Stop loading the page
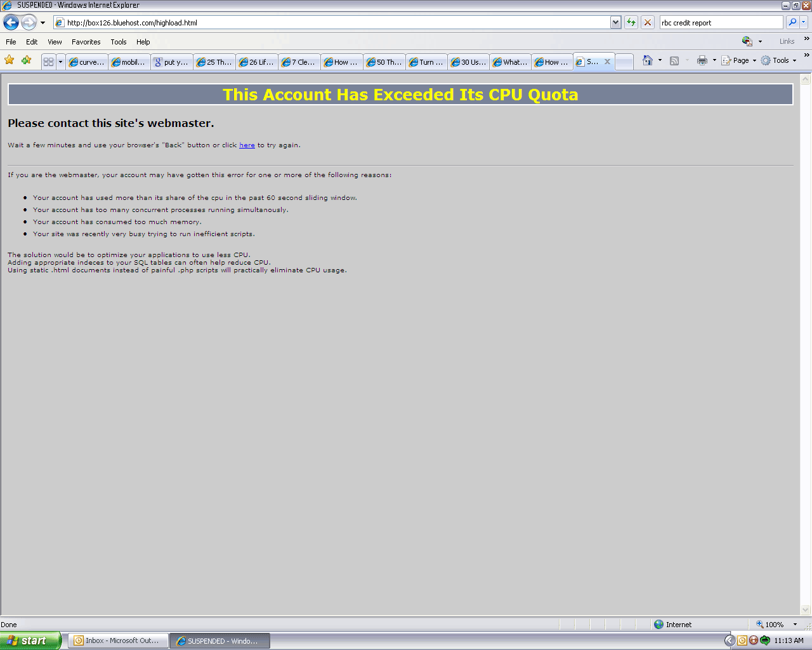Image resolution: width=812 pixels, height=650 pixels. [647, 22]
